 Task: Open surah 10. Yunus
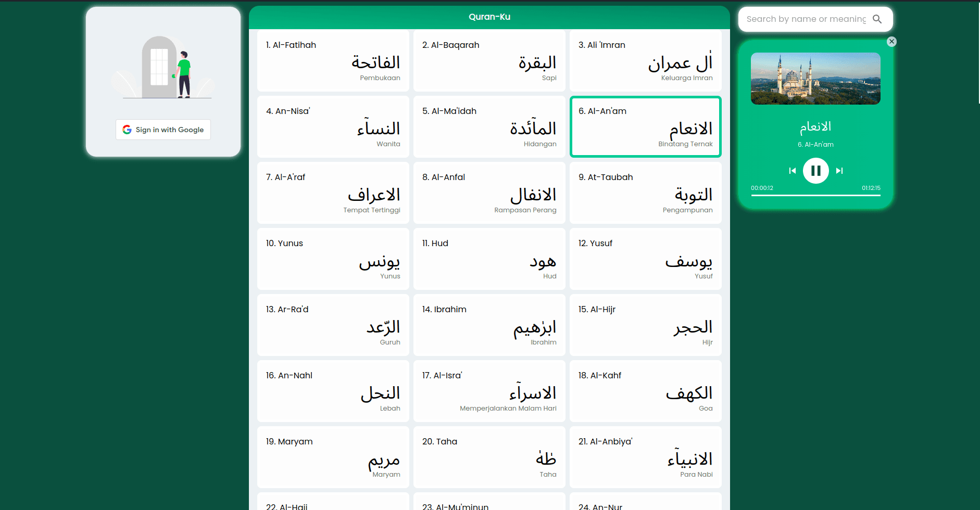pos(333,259)
